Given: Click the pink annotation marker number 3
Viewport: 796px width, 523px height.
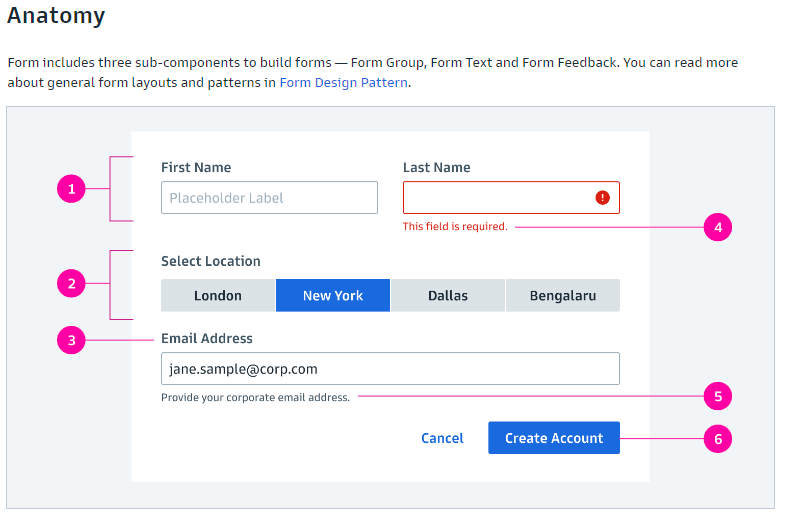Looking at the screenshot, I should (x=71, y=341).
